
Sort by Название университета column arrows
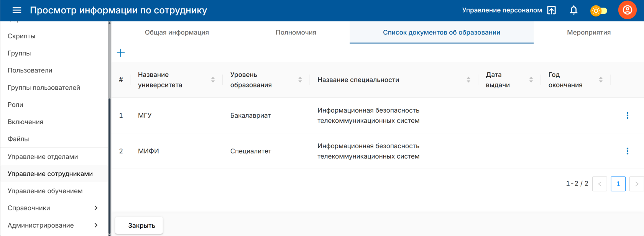click(x=213, y=80)
